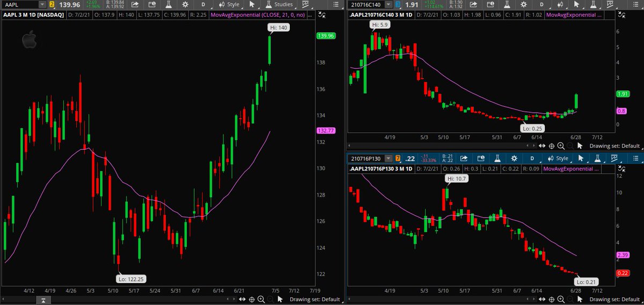Click horizontal scroll arrows under AAPL chart
644x305 pixels.
click(x=242, y=299)
